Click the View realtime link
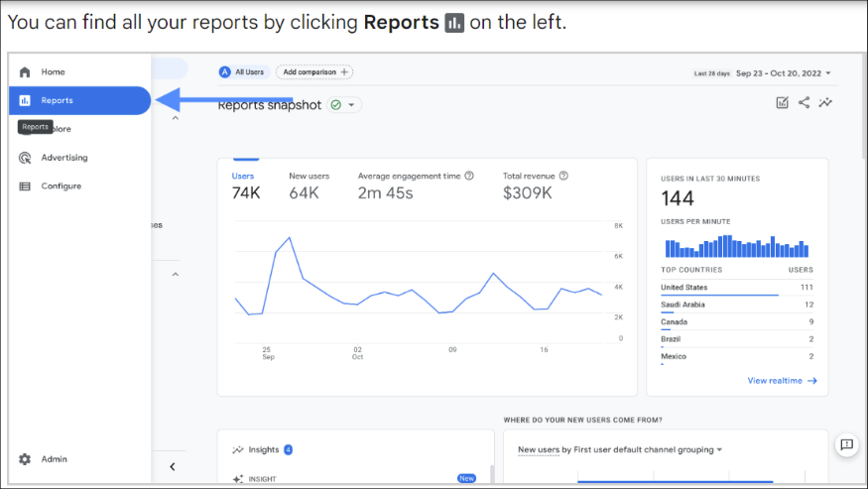 click(783, 381)
